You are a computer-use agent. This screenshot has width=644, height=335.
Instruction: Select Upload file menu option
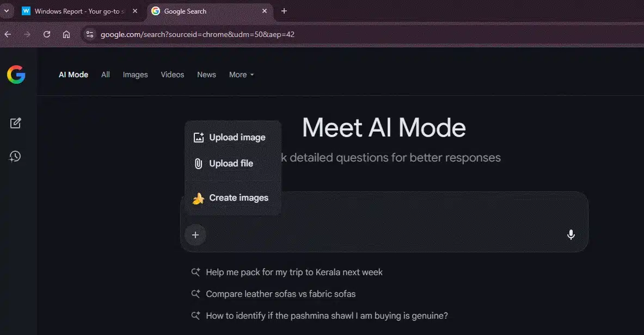(x=231, y=164)
